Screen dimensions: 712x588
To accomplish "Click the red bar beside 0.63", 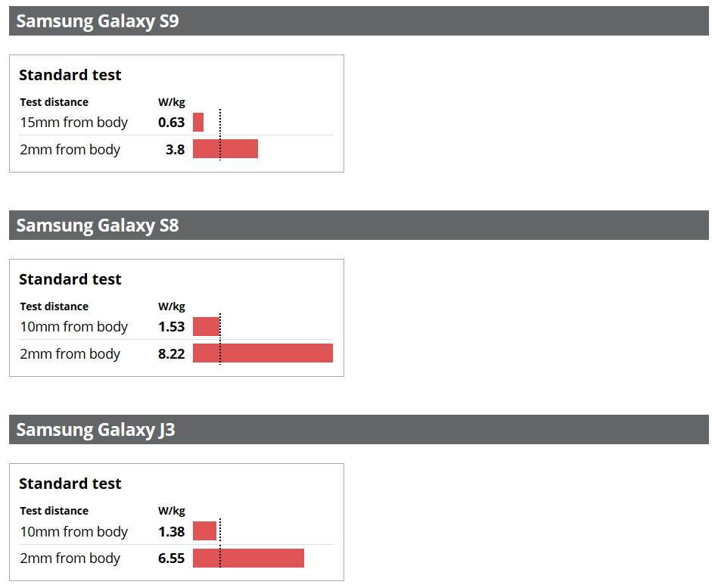I will pyautogui.click(x=198, y=123).
